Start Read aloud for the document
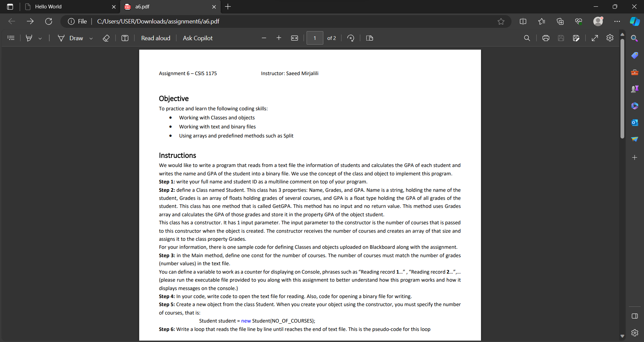The height and width of the screenshot is (342, 644). pyautogui.click(x=156, y=38)
